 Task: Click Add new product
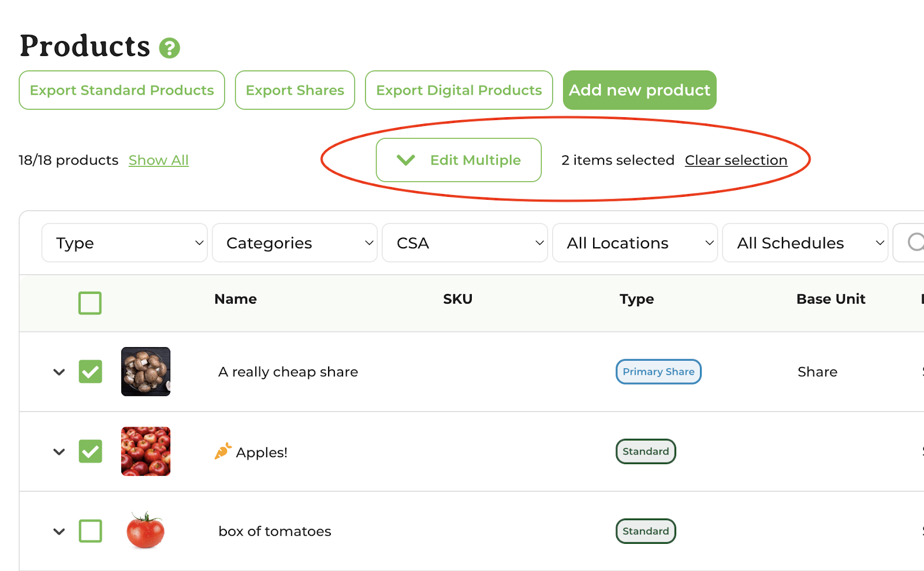[x=640, y=90]
